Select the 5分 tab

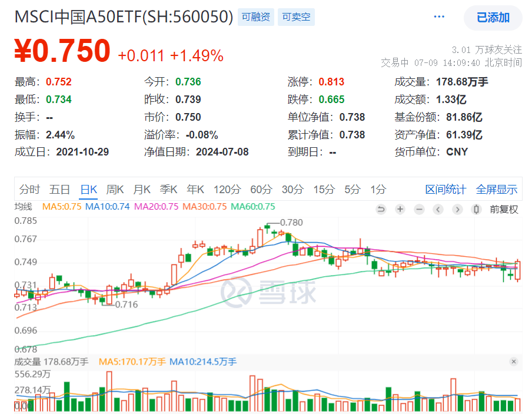click(x=353, y=189)
